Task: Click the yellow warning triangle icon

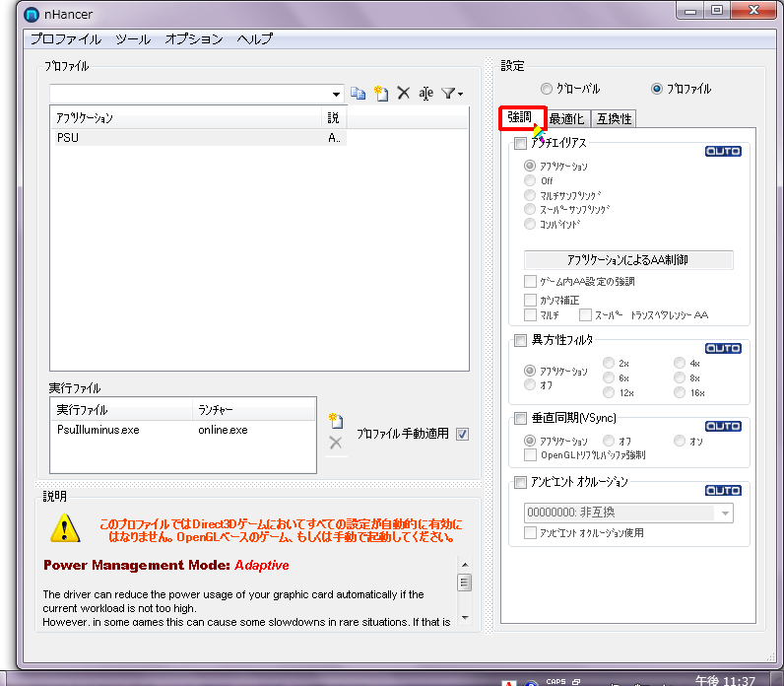Action: point(65,529)
